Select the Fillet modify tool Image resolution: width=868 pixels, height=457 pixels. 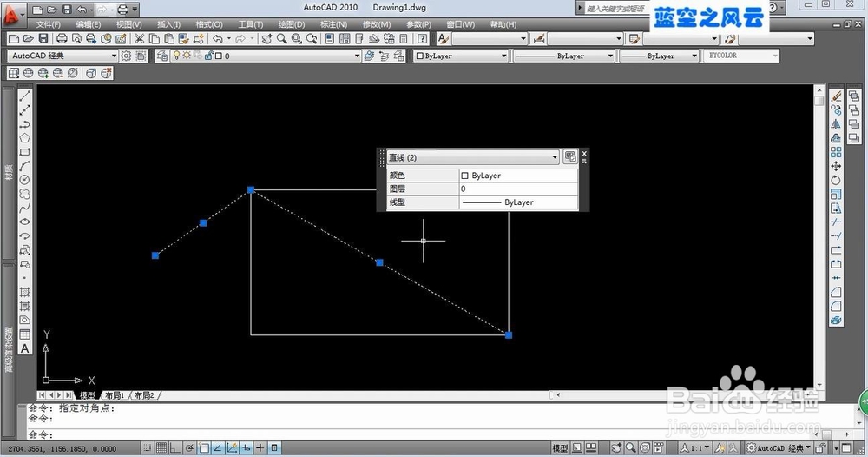836,306
